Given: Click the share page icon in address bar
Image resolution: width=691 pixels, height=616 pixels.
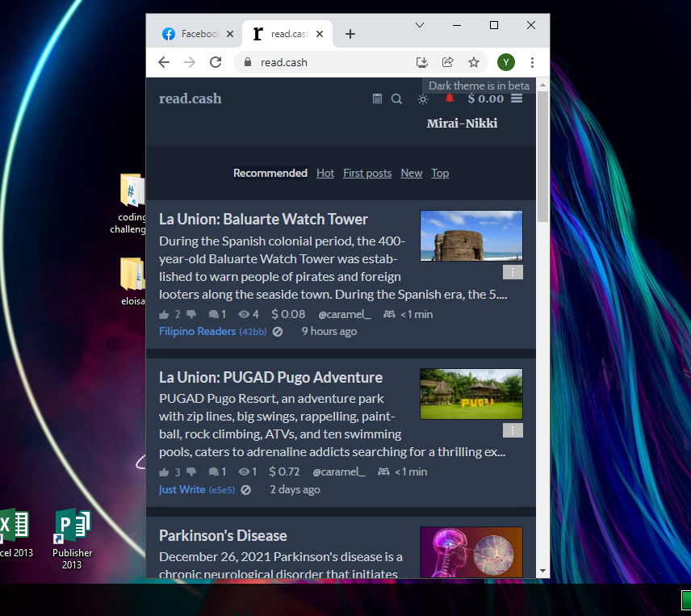Looking at the screenshot, I should pos(448,63).
